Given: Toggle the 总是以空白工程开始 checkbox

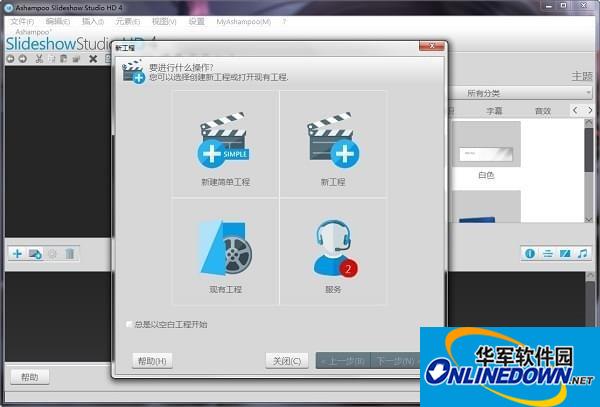Looking at the screenshot, I should tap(129, 324).
